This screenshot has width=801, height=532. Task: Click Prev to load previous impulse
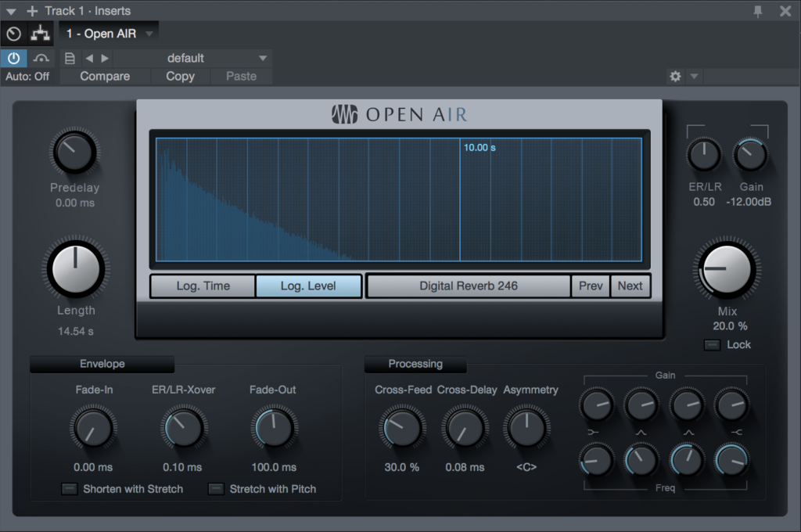click(591, 286)
